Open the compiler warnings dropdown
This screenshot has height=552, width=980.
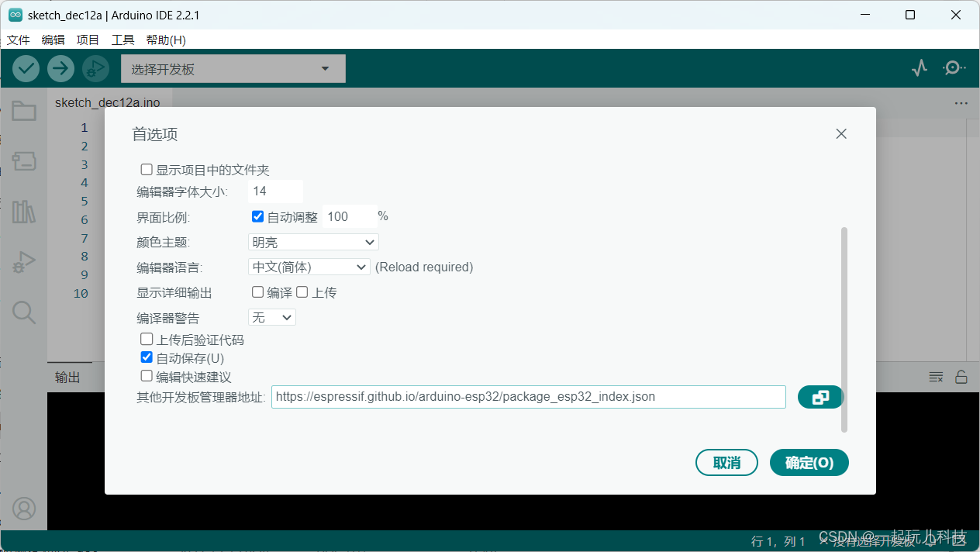(x=272, y=317)
